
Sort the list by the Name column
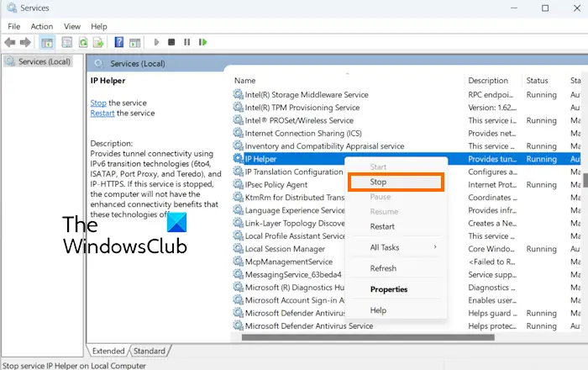[x=245, y=80]
